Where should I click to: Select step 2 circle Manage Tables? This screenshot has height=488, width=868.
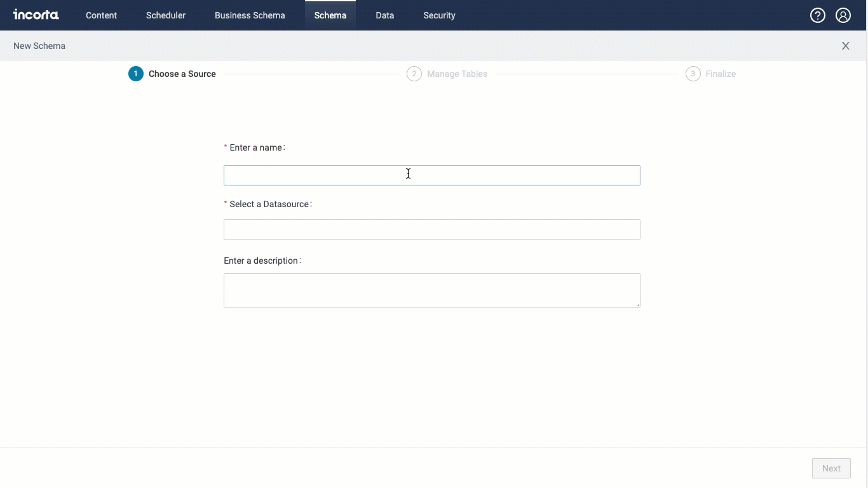[x=414, y=74]
